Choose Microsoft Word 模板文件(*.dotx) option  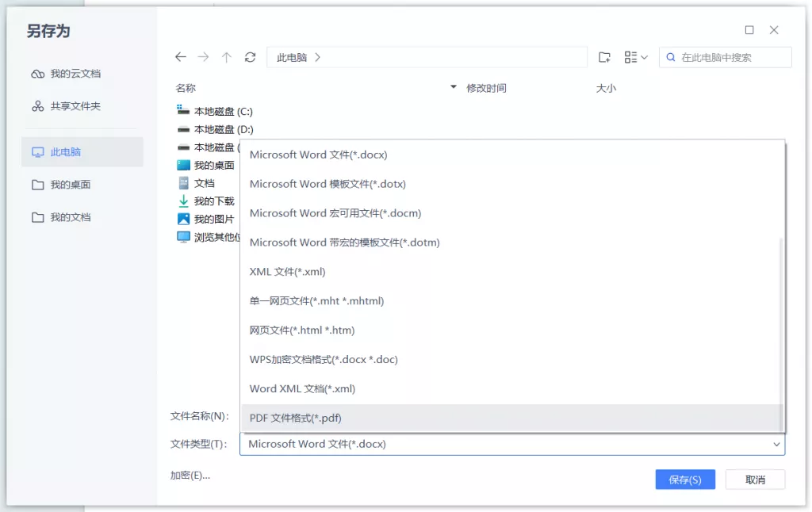point(510,184)
